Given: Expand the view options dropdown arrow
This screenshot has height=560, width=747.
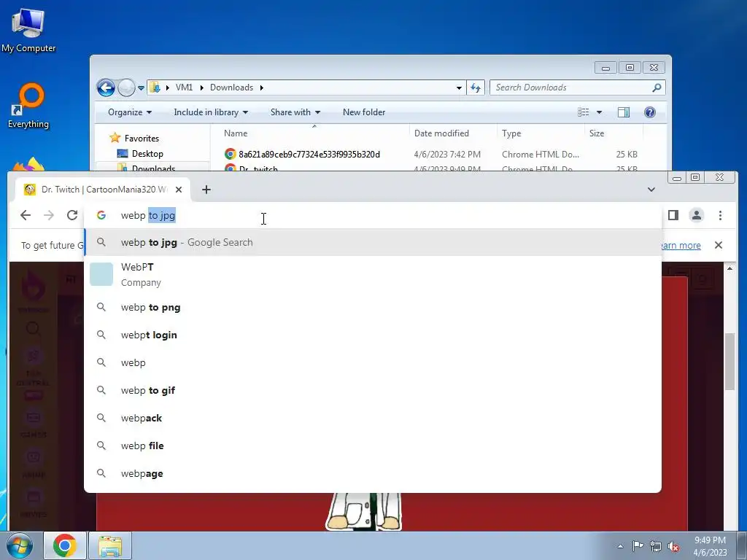Looking at the screenshot, I should (600, 112).
